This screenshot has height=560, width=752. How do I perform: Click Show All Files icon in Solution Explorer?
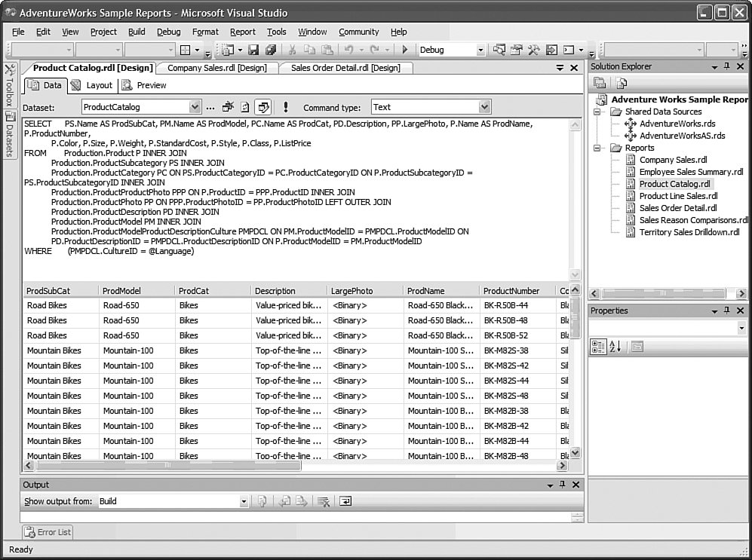[x=622, y=84]
